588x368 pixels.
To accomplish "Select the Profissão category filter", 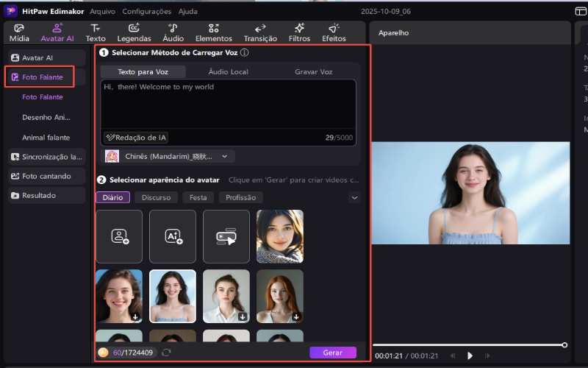I will coord(240,197).
